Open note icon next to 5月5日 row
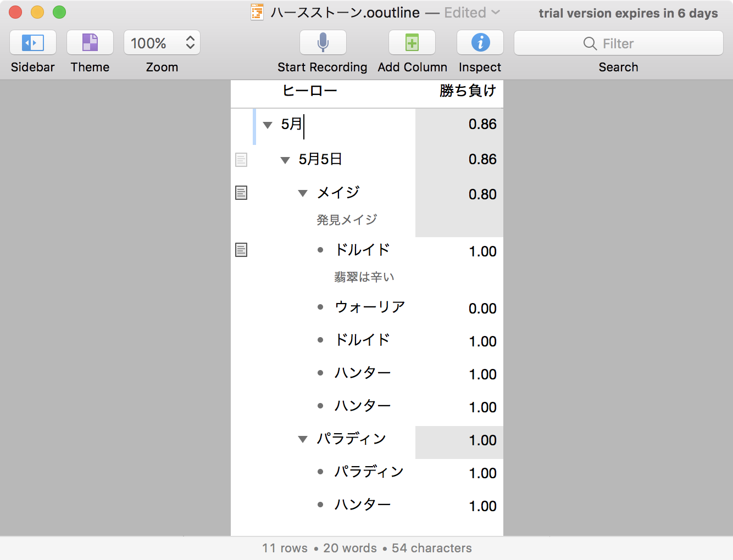 point(241,160)
